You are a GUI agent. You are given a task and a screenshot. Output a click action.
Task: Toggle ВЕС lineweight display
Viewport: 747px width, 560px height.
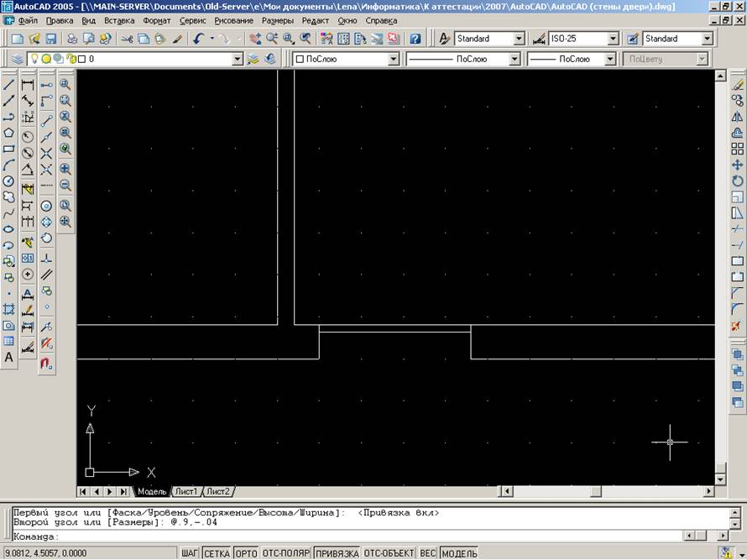(428, 552)
